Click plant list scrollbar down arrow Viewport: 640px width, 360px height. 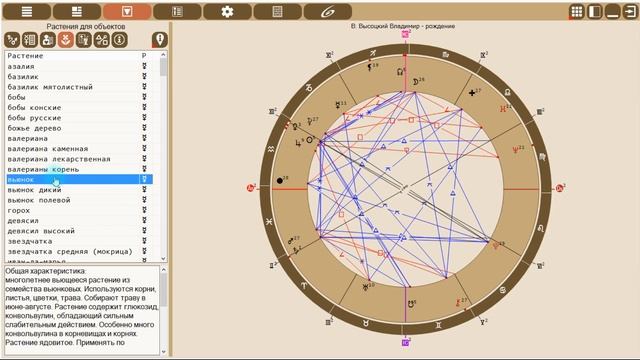[x=163, y=259]
